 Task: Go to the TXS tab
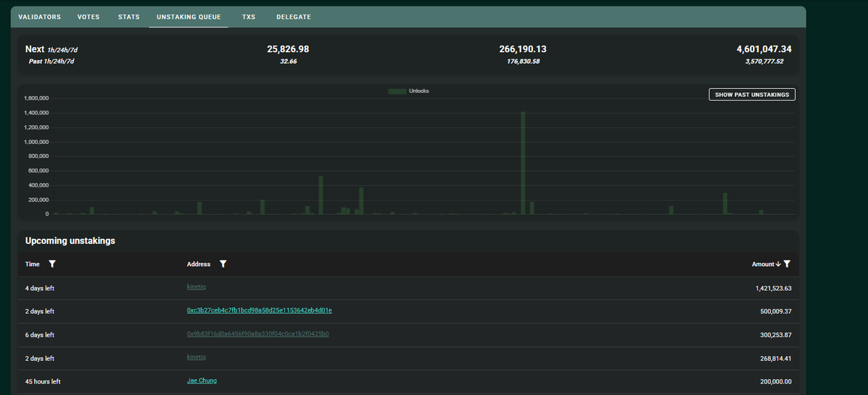click(x=249, y=17)
